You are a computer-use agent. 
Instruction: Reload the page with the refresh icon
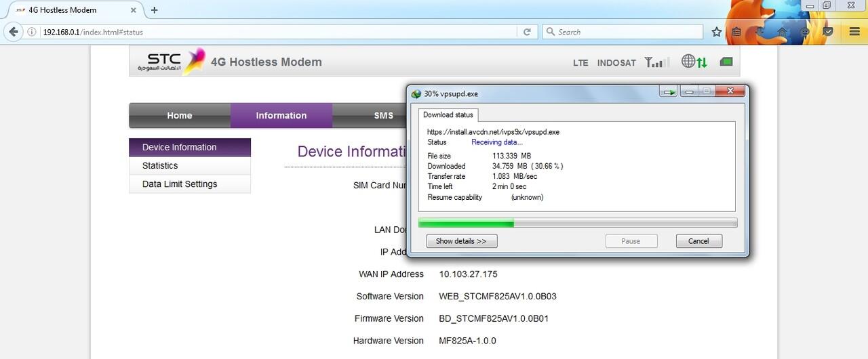[526, 32]
